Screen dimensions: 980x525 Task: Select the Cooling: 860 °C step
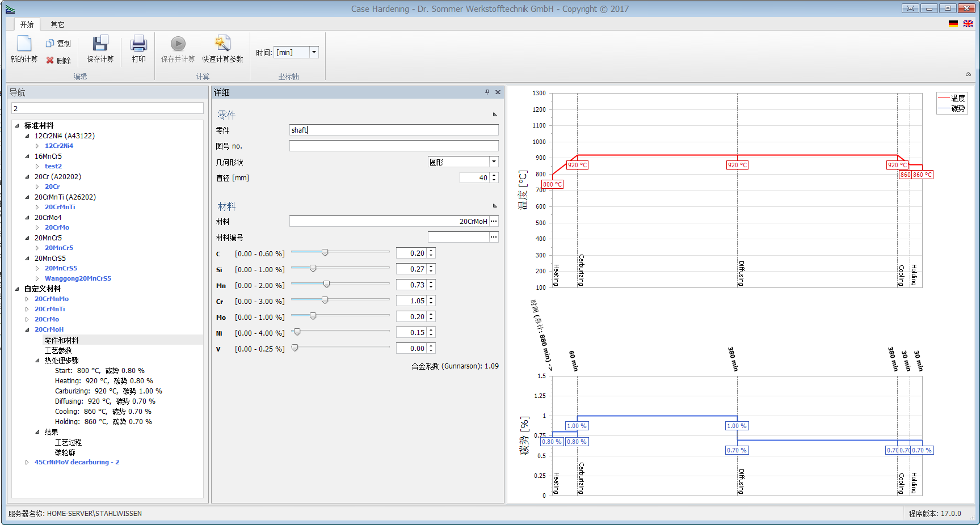coord(103,412)
